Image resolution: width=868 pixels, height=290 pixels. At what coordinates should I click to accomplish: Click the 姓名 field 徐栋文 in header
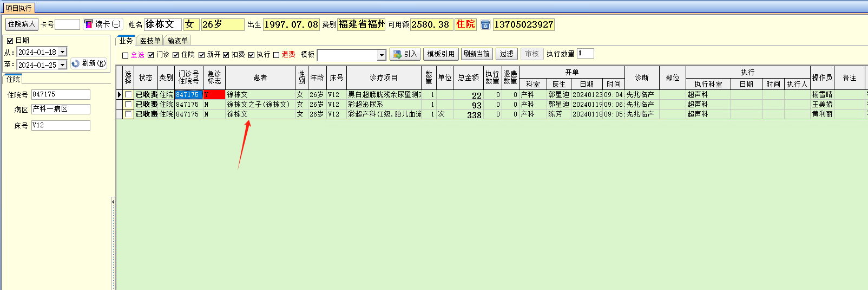[x=163, y=24]
